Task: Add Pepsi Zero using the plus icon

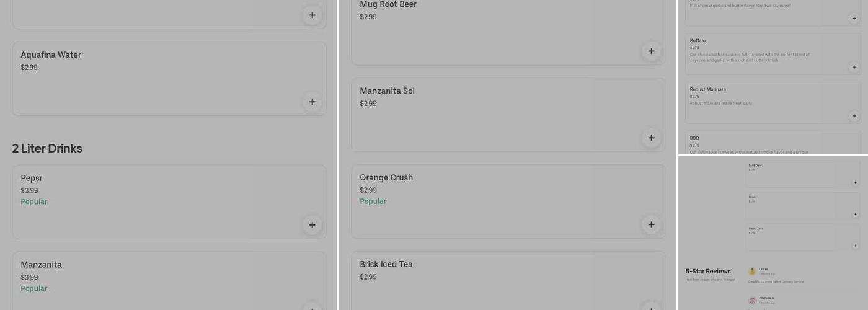Action: (855, 246)
